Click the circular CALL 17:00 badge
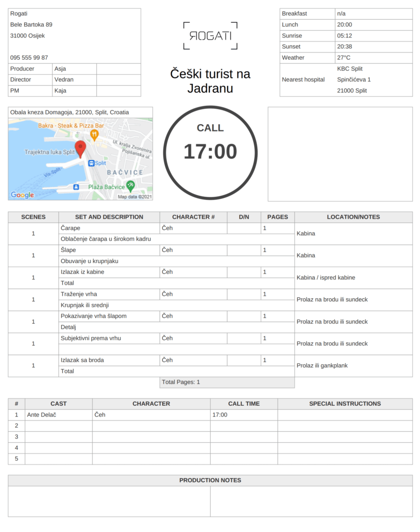420x532 pixels. 210,152
